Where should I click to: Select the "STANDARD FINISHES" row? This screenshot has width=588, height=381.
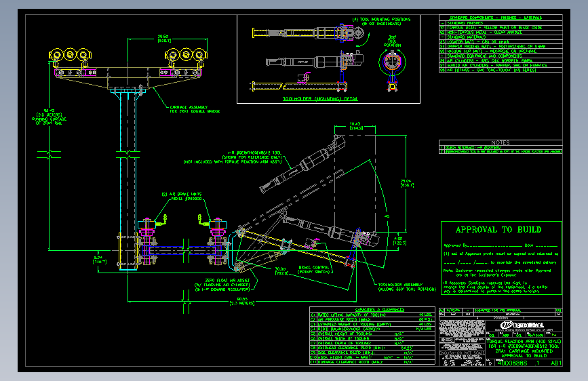(x=501, y=23)
